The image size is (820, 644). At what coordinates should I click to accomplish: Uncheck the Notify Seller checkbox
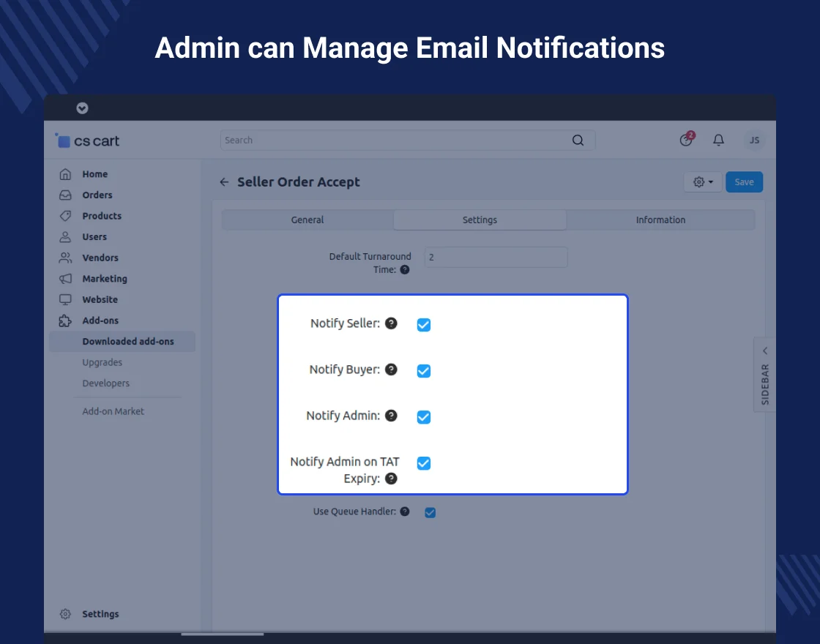point(424,325)
